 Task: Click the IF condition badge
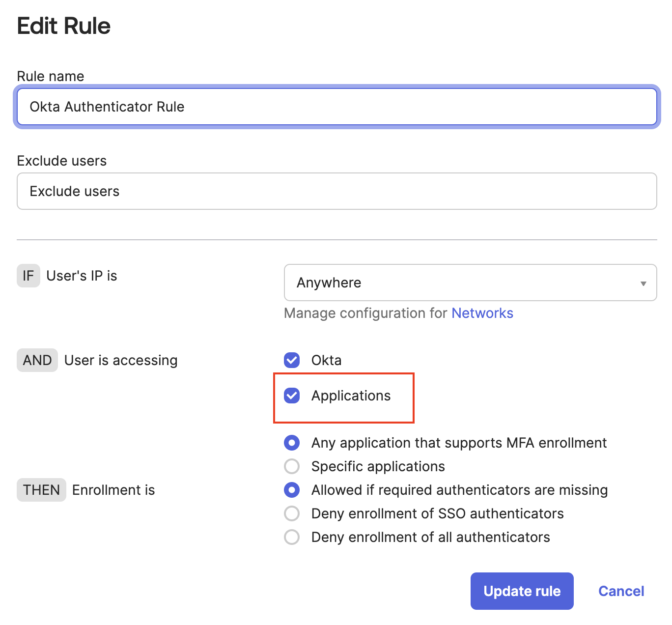28,276
